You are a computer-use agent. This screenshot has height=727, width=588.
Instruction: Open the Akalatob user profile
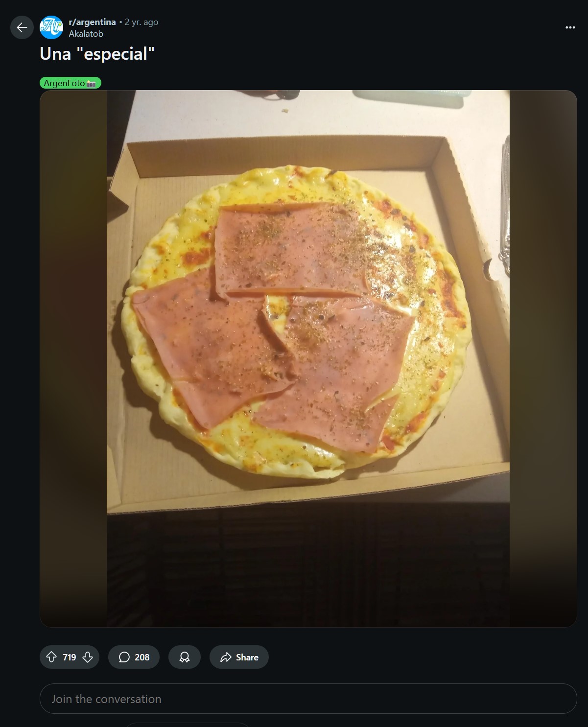pyautogui.click(x=86, y=34)
